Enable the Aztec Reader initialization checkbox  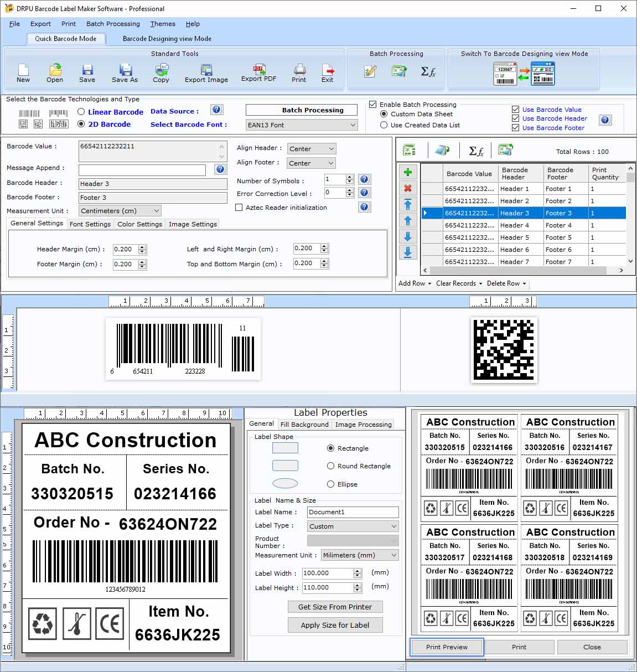[x=239, y=208]
